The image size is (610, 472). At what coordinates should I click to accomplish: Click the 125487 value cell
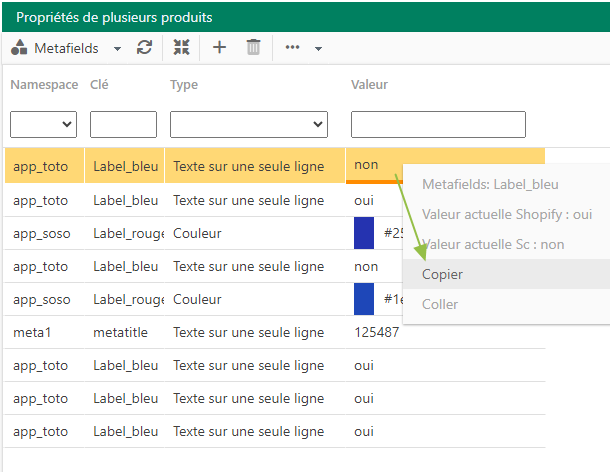[377, 332]
